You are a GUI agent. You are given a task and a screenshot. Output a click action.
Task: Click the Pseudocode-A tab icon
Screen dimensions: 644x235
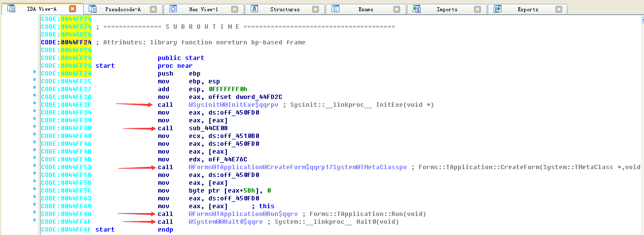coord(92,9)
